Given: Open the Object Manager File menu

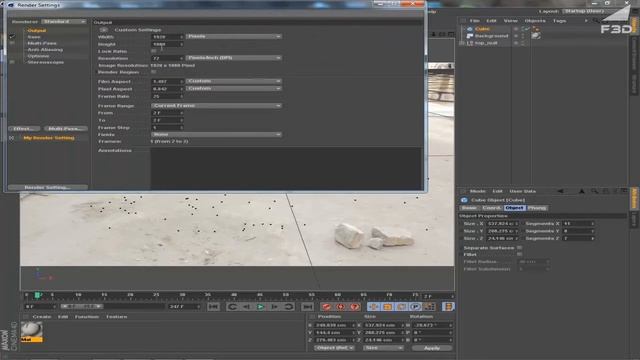Looking at the screenshot, I should [474, 20].
